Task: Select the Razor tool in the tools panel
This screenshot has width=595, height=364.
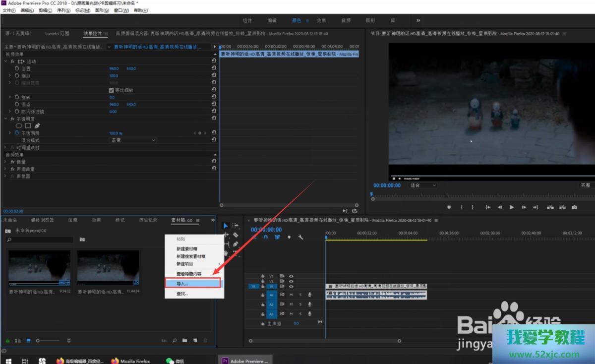Action: pyautogui.click(x=236, y=235)
